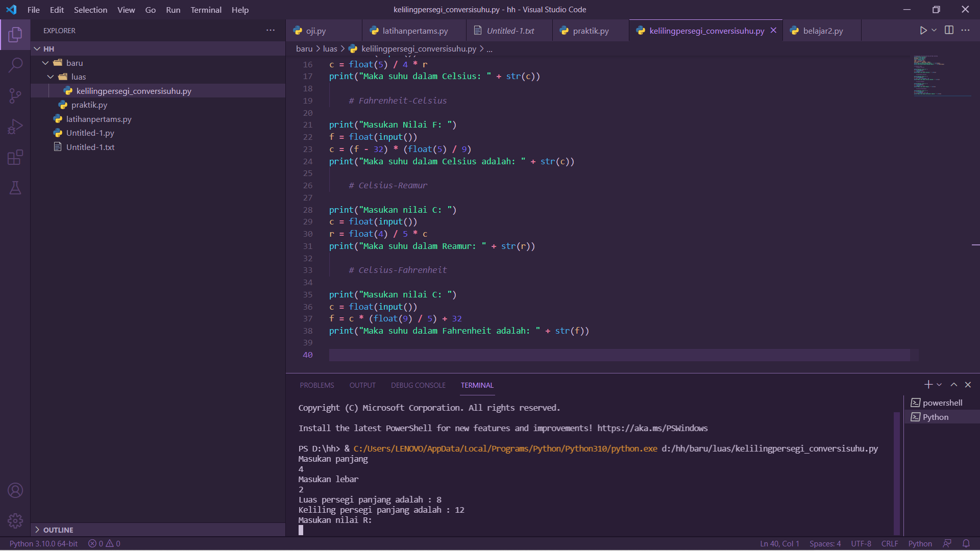Screen dimensions: 980x551
Task: Click the luas breadcrumb segment
Action: (330, 49)
